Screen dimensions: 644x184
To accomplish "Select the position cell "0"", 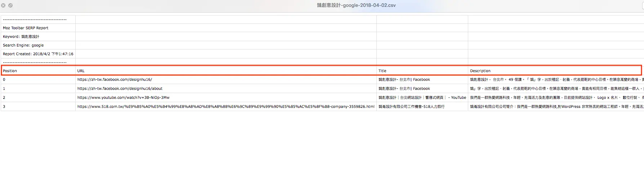I will (x=38, y=80).
